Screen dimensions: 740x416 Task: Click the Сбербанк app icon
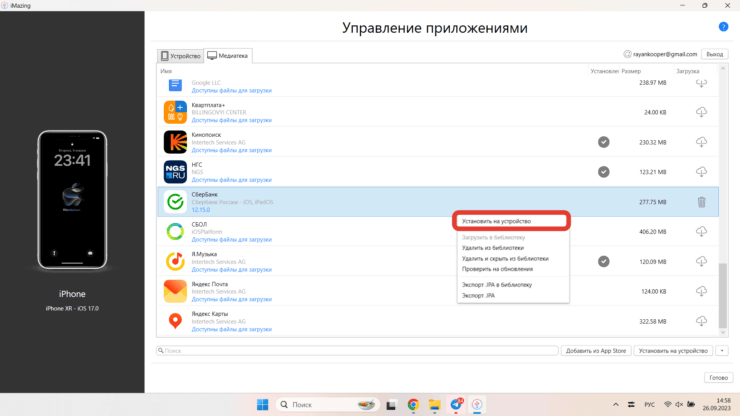pyautogui.click(x=175, y=202)
